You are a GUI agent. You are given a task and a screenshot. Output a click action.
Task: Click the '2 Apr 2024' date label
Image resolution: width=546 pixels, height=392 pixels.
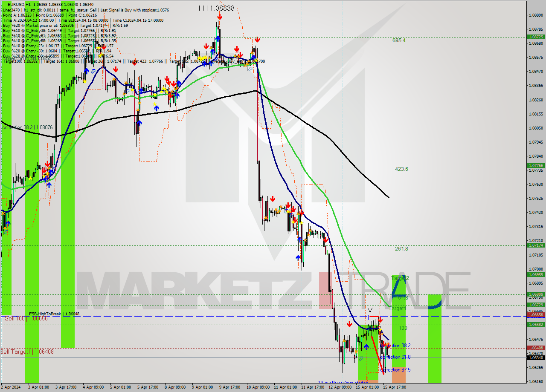click(11, 388)
